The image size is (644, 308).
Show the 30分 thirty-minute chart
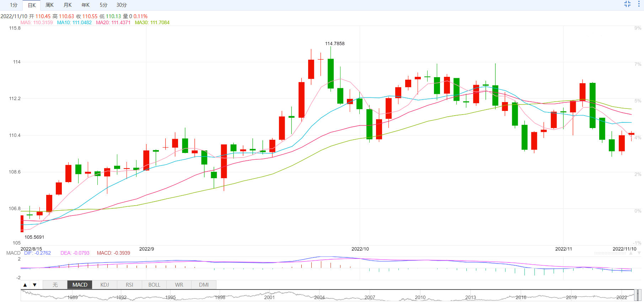pyautogui.click(x=122, y=5)
